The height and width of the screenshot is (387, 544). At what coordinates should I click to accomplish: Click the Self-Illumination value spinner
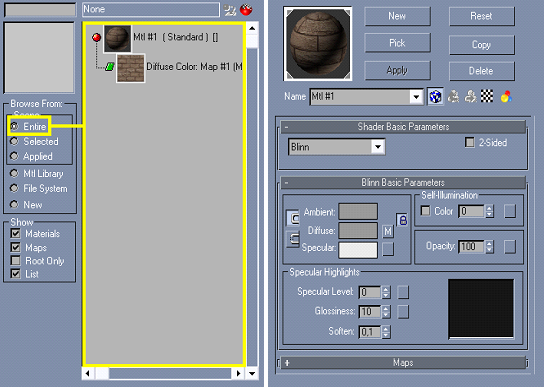490,211
